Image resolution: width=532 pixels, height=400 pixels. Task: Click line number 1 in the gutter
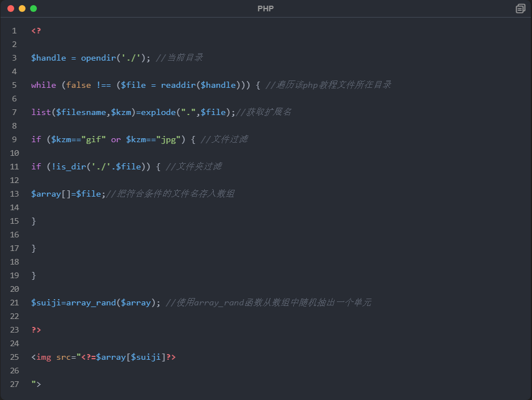14,31
